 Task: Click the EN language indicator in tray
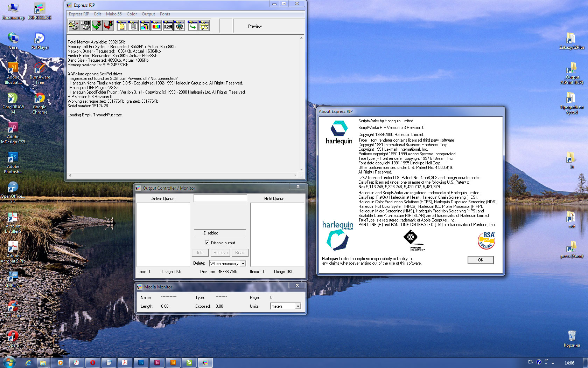click(531, 362)
